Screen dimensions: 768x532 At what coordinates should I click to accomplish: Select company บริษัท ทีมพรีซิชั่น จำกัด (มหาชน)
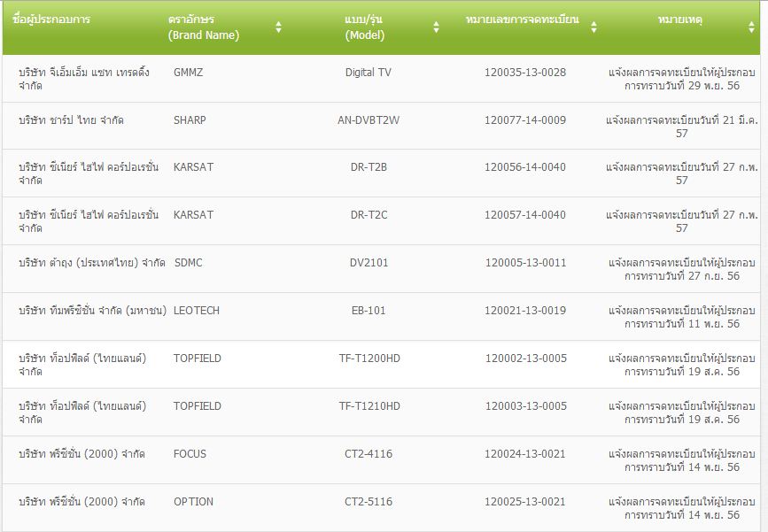click(x=93, y=312)
